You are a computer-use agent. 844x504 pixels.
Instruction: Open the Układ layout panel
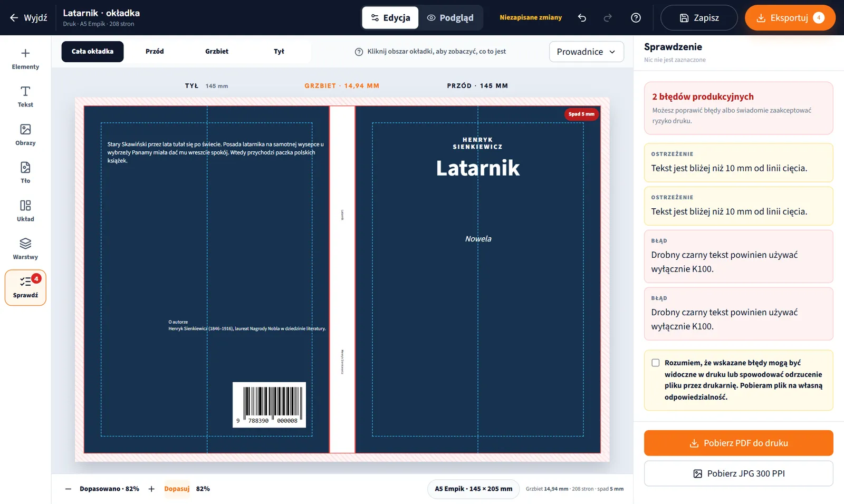click(25, 211)
